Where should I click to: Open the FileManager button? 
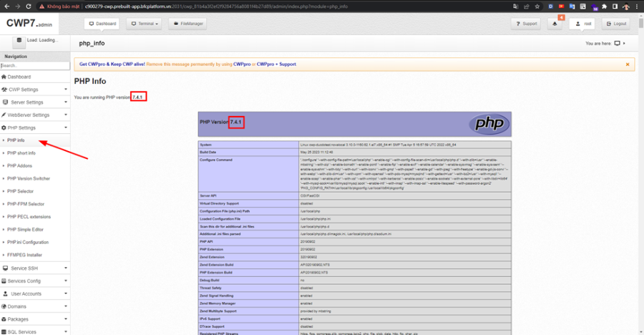[188, 24]
